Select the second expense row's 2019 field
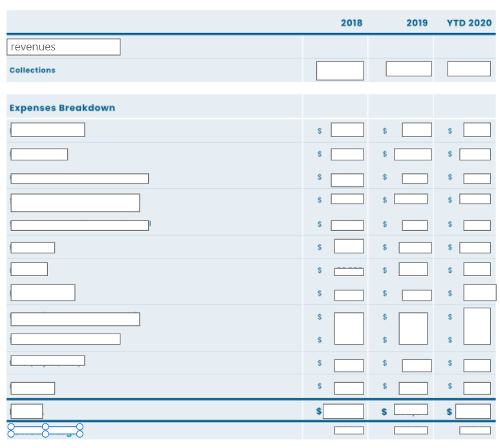 (x=413, y=155)
